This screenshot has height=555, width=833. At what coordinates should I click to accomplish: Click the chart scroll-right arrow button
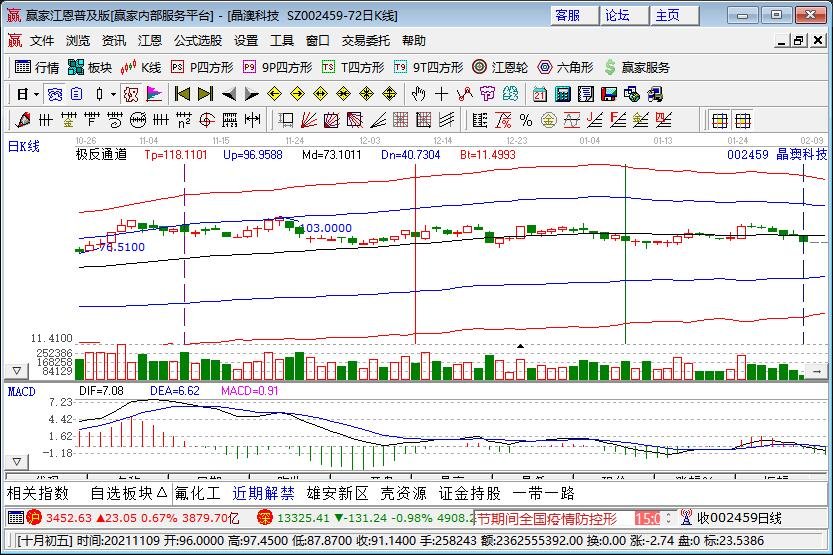click(x=817, y=371)
